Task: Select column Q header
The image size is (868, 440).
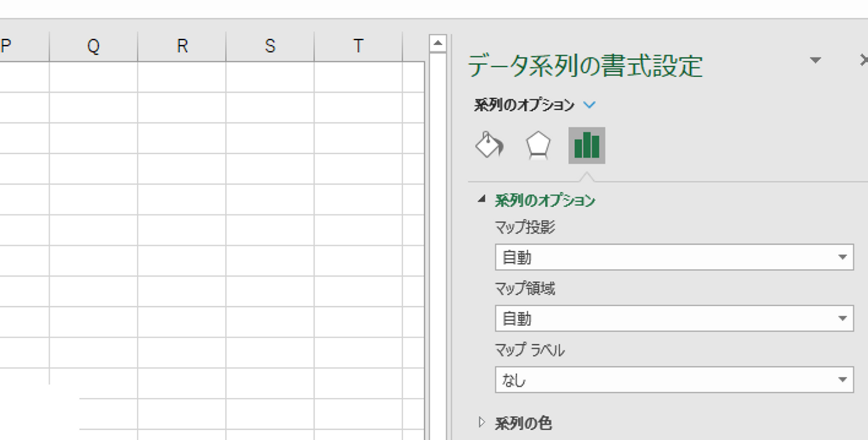Action: point(93,46)
